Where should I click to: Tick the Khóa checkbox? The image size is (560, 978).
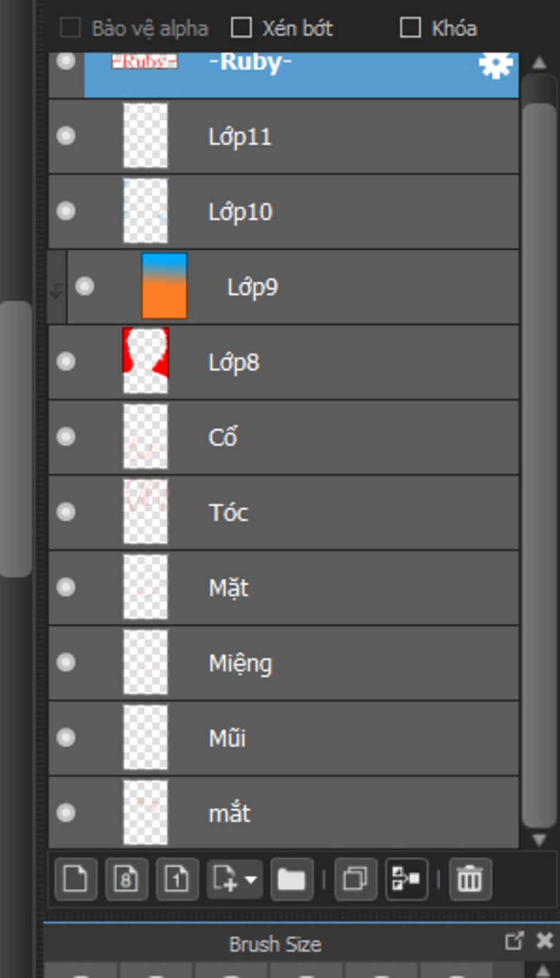(411, 27)
